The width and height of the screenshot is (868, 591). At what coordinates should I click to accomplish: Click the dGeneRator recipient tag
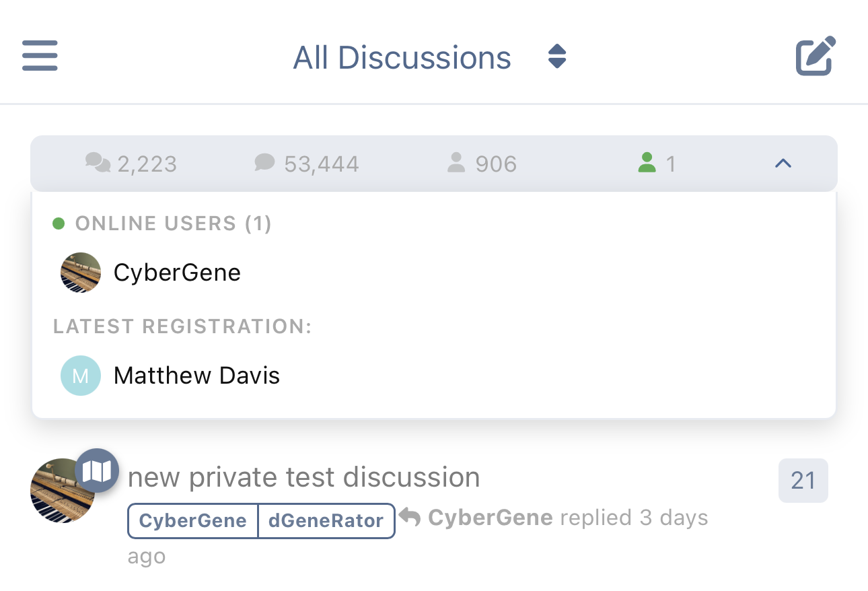[326, 520]
